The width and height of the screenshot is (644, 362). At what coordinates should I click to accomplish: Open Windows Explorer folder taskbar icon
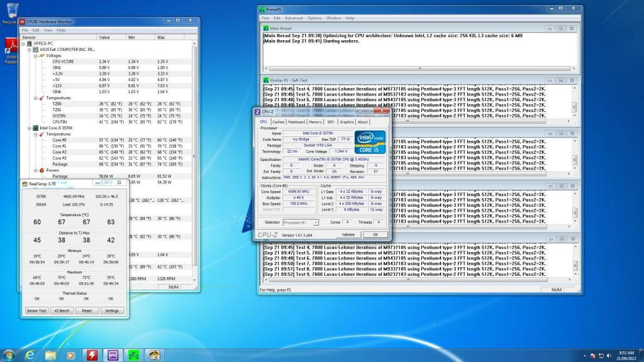click(x=50, y=355)
